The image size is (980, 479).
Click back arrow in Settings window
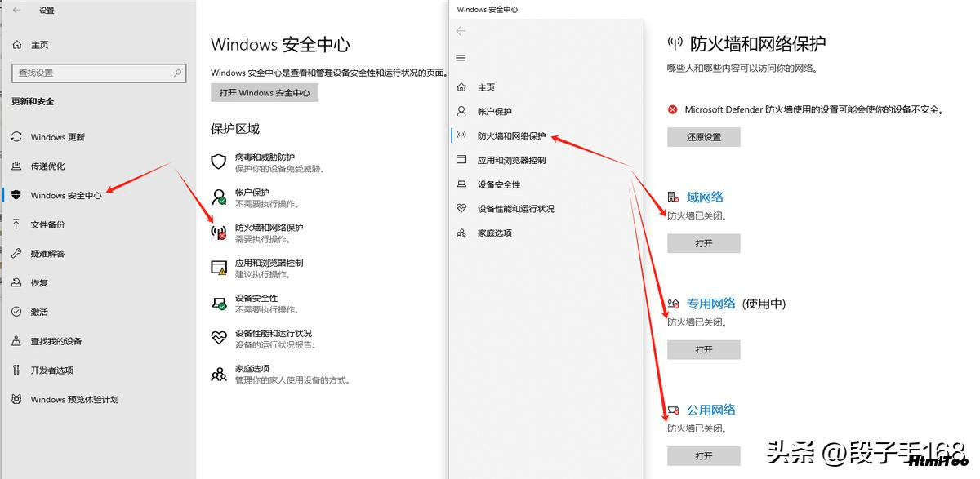tap(16, 11)
